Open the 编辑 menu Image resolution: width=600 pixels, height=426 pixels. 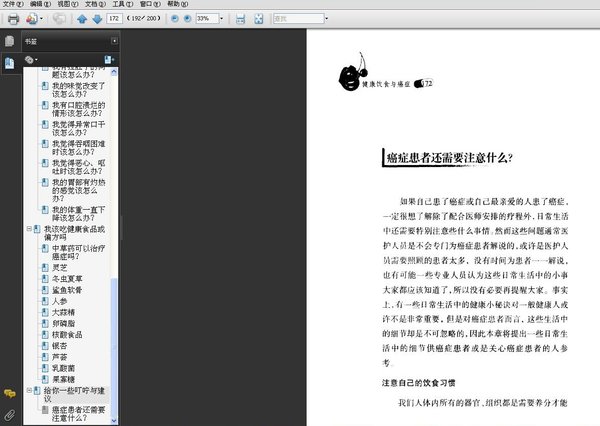point(40,4)
